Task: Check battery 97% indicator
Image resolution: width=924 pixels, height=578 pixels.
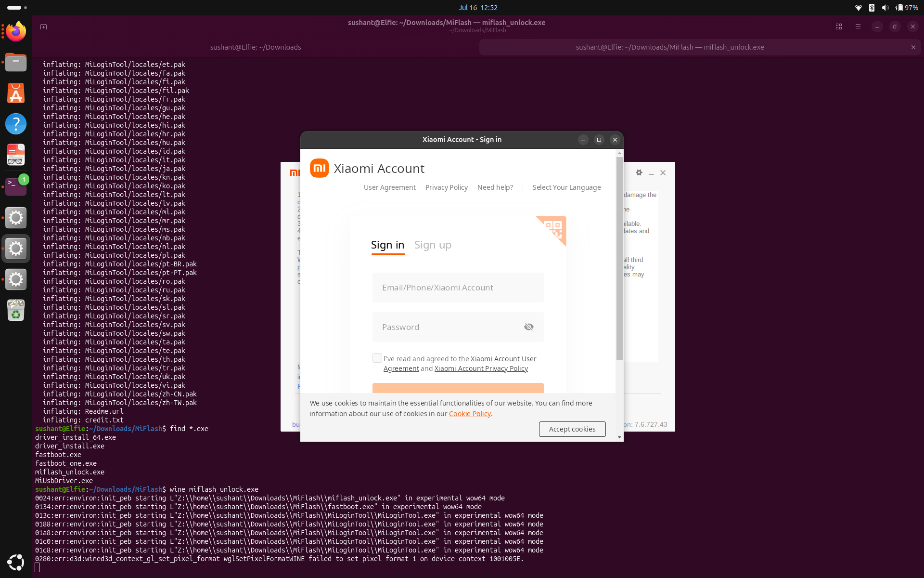Action: pos(907,8)
